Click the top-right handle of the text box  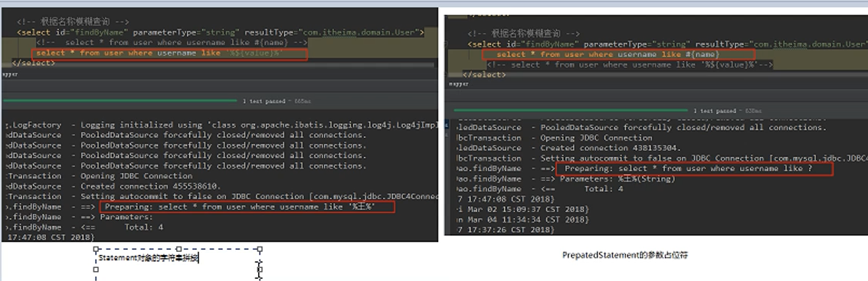point(260,250)
